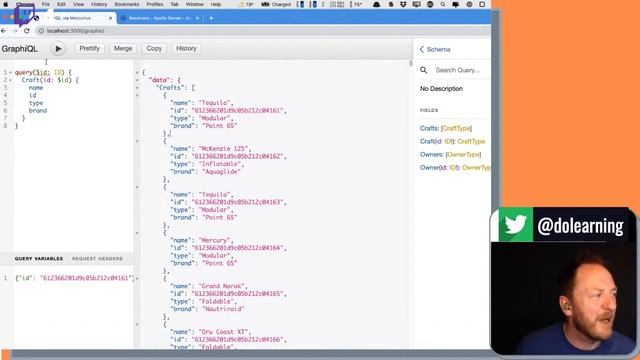Click the display mirroring icon in menu bar
Screen dimensions: 640x360
pos(416,4)
